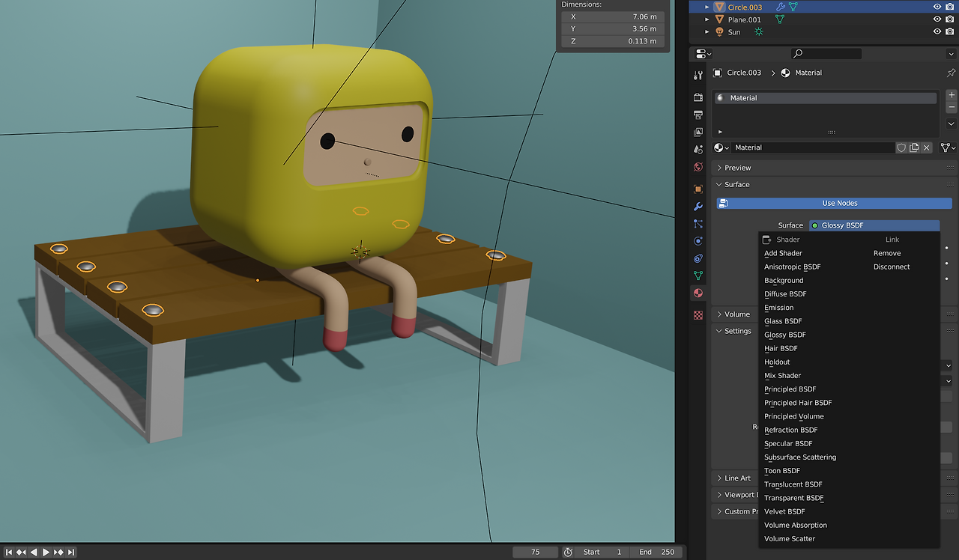Open the Object Data properties tab
Screen dimensions: 959x560
pos(698,276)
